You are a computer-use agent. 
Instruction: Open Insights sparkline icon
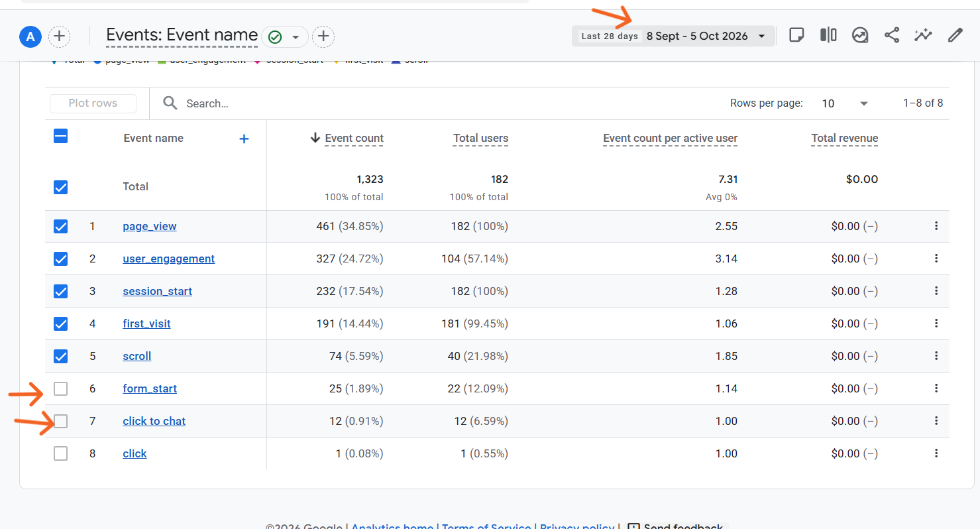[x=923, y=35]
